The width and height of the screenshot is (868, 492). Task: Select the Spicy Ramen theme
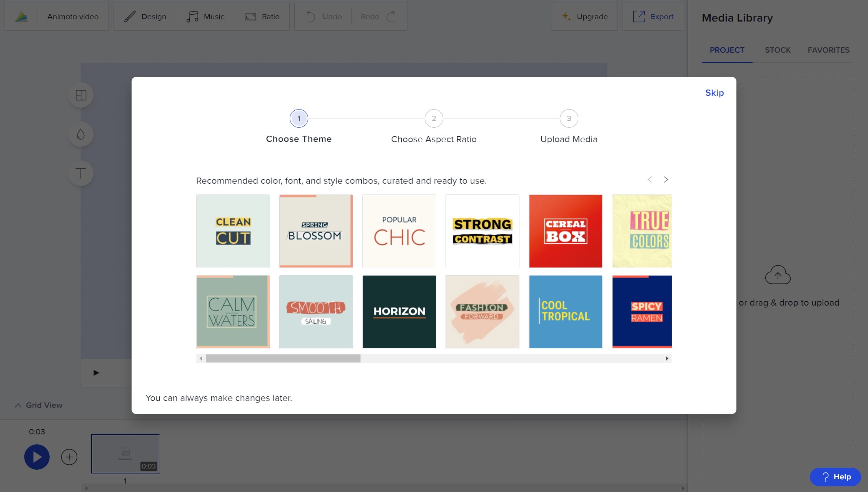(642, 312)
